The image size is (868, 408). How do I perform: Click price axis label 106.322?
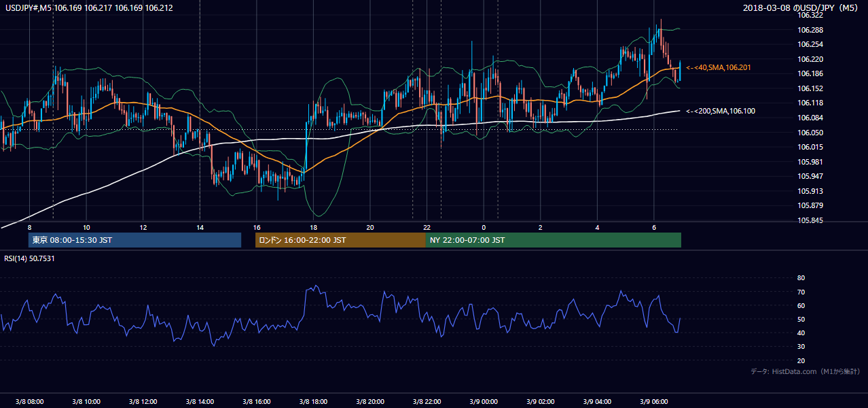tap(812, 15)
